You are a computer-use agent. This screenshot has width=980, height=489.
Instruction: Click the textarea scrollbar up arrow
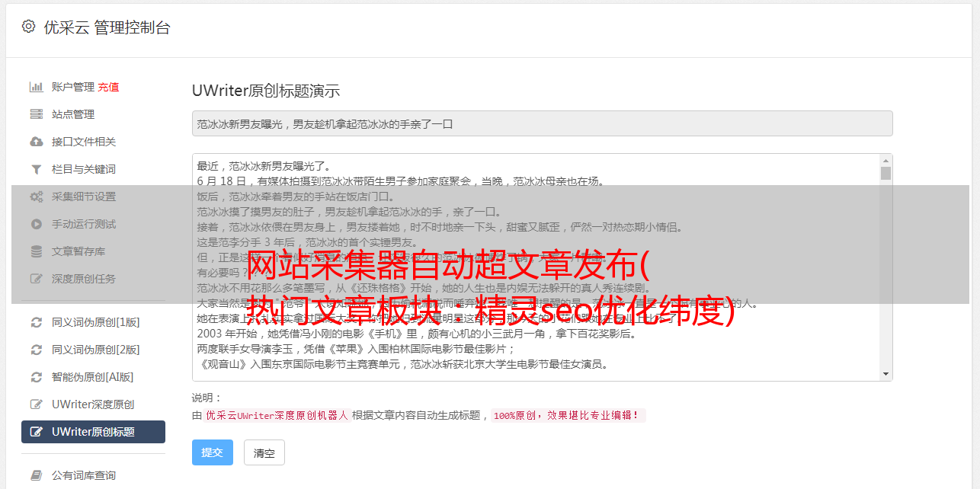point(886,161)
